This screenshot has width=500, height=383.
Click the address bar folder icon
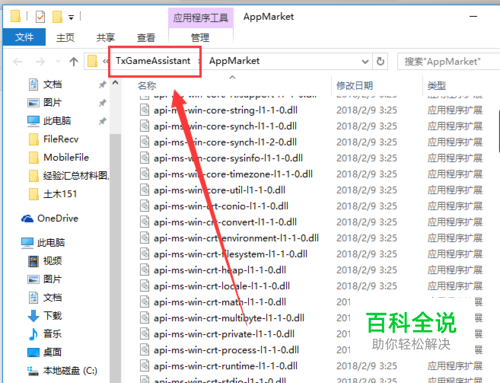coord(92,61)
